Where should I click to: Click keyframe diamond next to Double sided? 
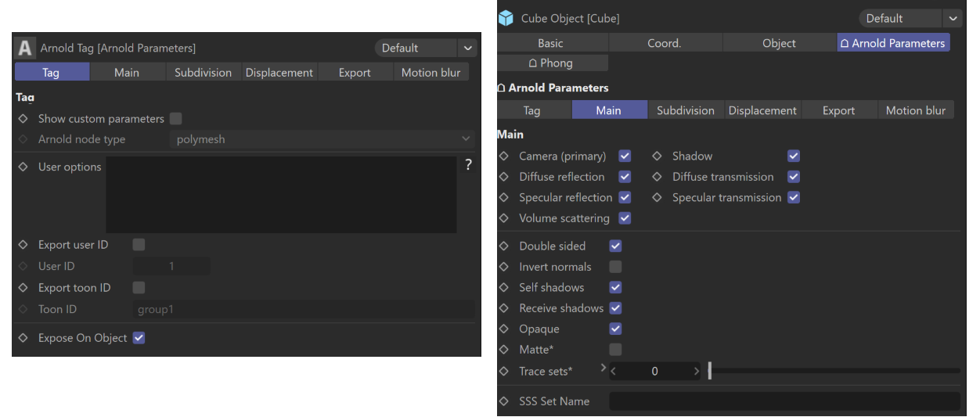[503, 246]
